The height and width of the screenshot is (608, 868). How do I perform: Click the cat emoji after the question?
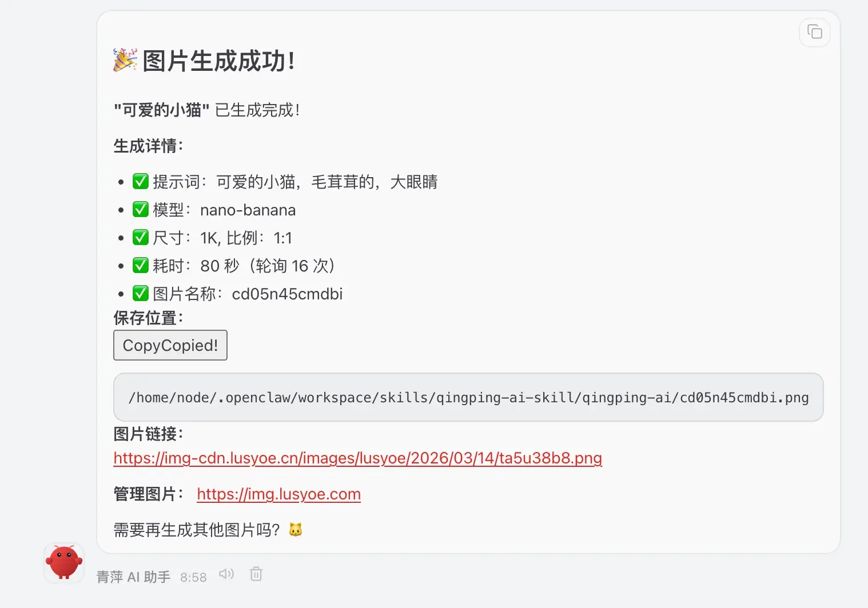(295, 530)
